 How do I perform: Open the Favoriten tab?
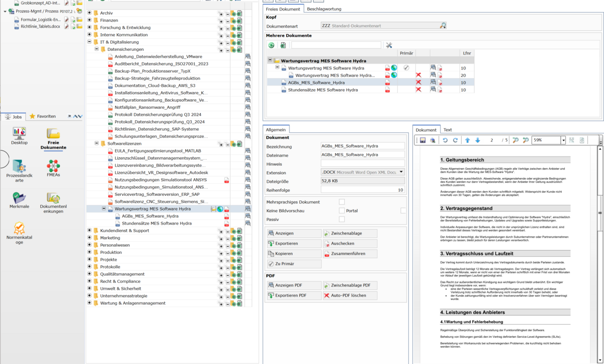coord(43,116)
